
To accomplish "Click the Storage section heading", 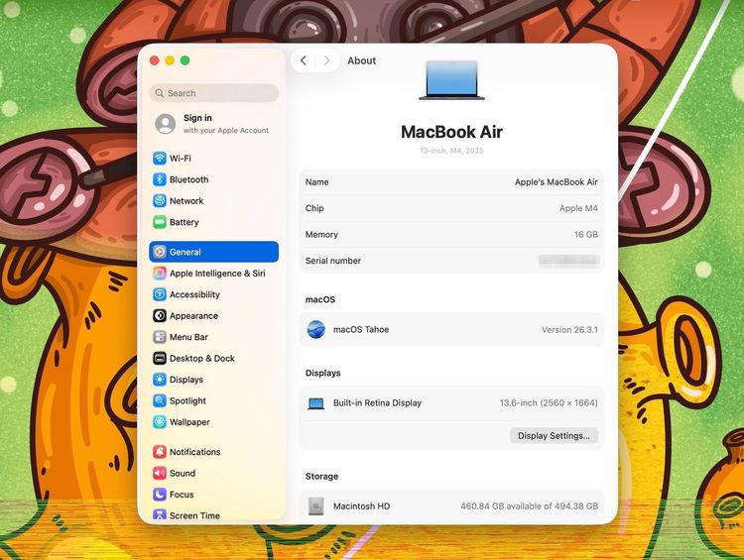I will (x=321, y=477).
